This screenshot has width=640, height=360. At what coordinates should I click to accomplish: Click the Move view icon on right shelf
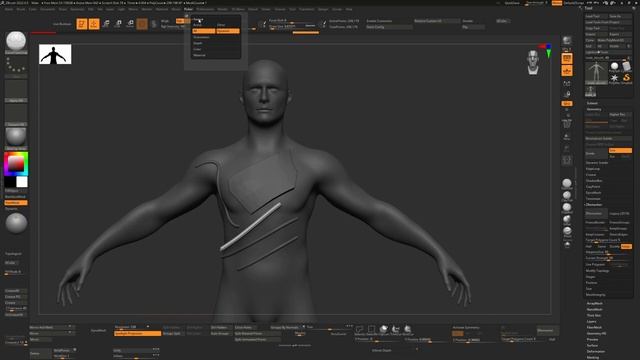click(567, 137)
